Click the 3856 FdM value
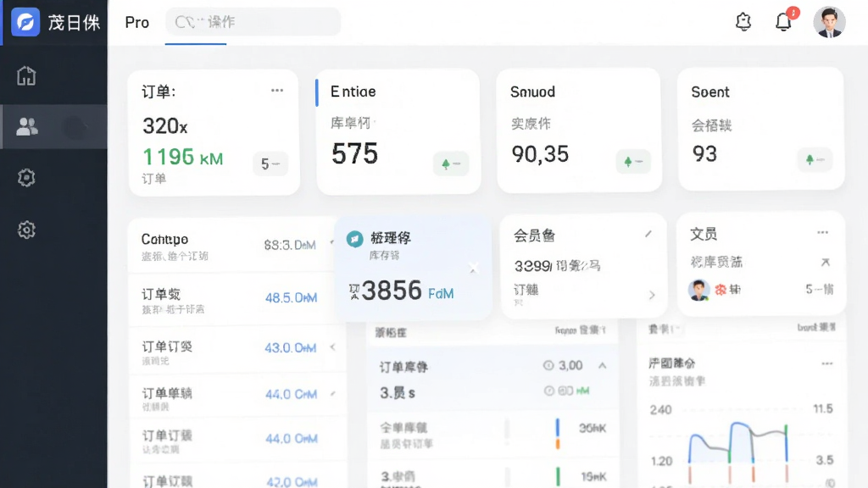Viewport: 868px width, 488px height. (x=407, y=291)
